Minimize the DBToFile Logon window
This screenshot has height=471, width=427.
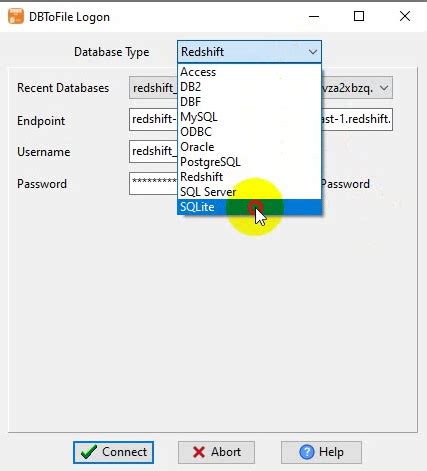(x=314, y=16)
